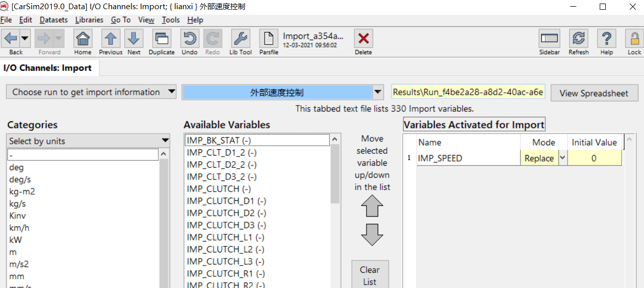
Task: Click the Mode column header
Action: (x=544, y=142)
